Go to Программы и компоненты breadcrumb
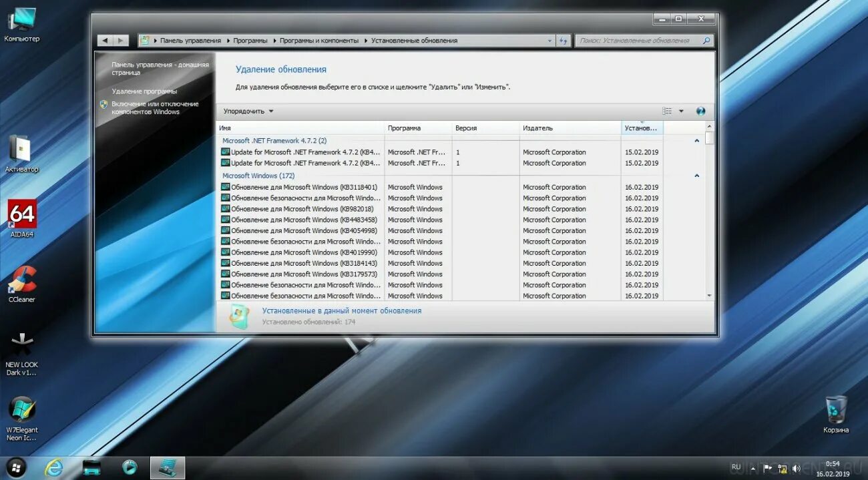This screenshot has height=480, width=868. (319, 41)
